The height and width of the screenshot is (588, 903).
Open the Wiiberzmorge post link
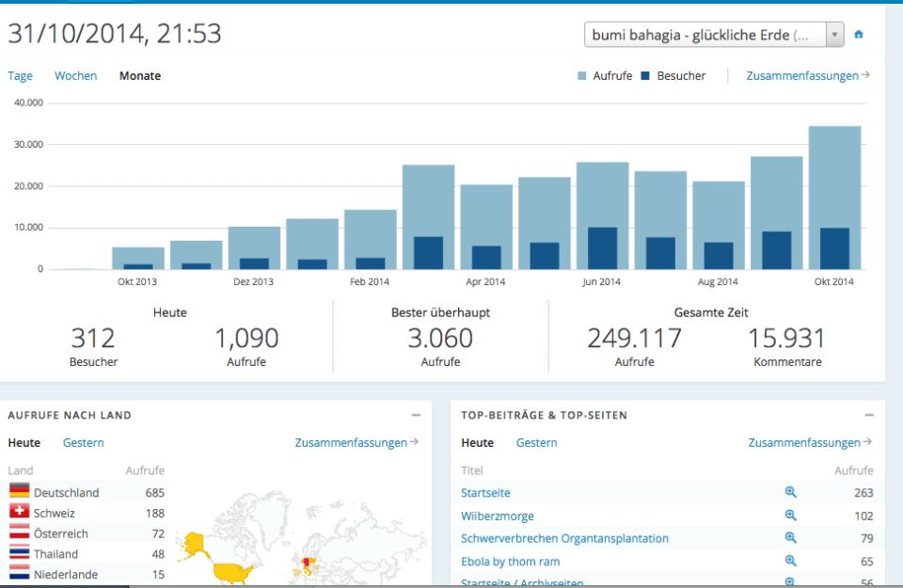[x=497, y=516]
